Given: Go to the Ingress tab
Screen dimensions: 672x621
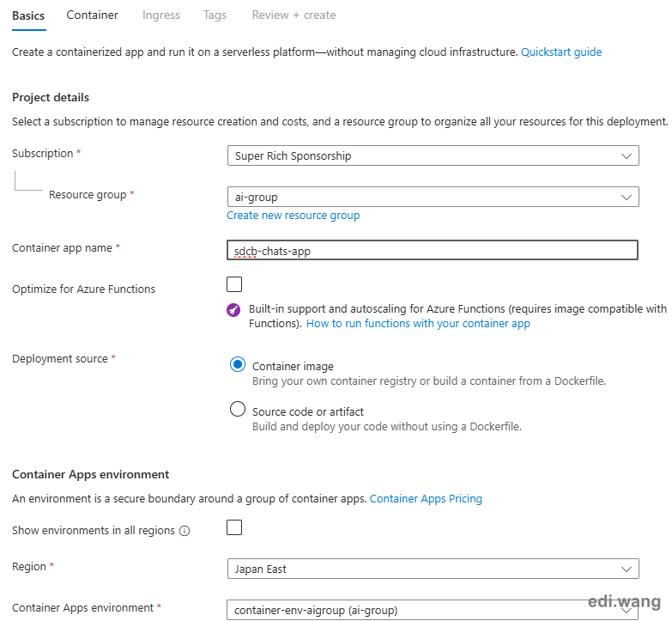Looking at the screenshot, I should (x=161, y=15).
